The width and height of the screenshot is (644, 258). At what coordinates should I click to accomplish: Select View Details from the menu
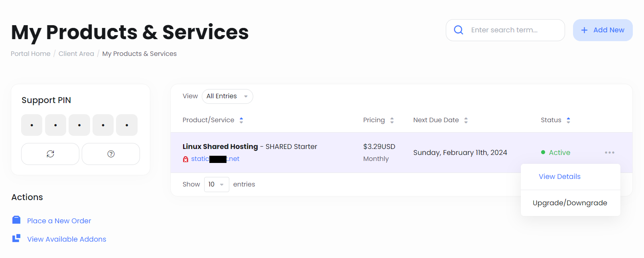pos(571,177)
